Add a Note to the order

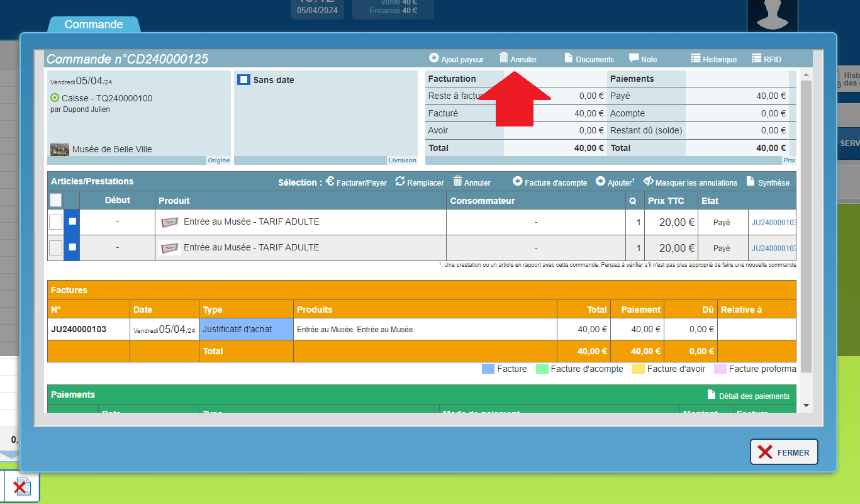(643, 59)
